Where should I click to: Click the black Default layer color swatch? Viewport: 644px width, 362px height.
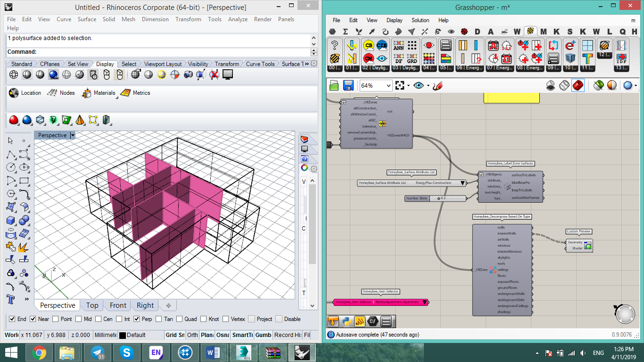point(123,336)
